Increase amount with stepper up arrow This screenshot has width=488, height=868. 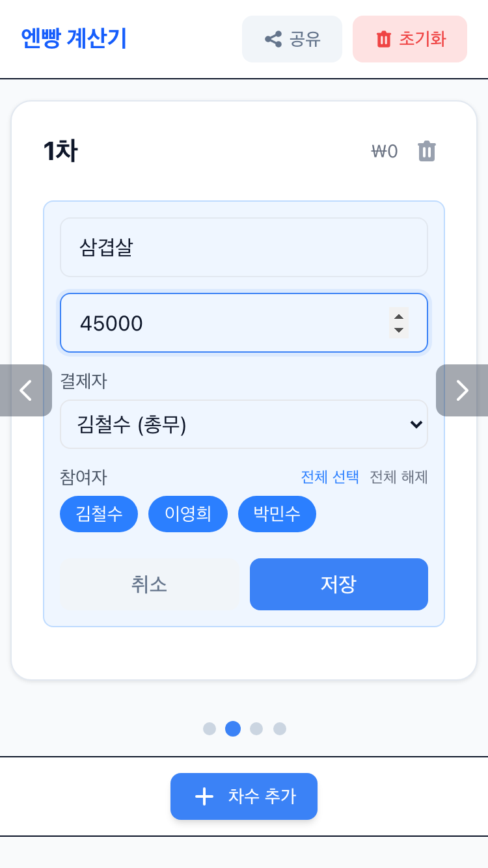pyautogui.click(x=399, y=317)
